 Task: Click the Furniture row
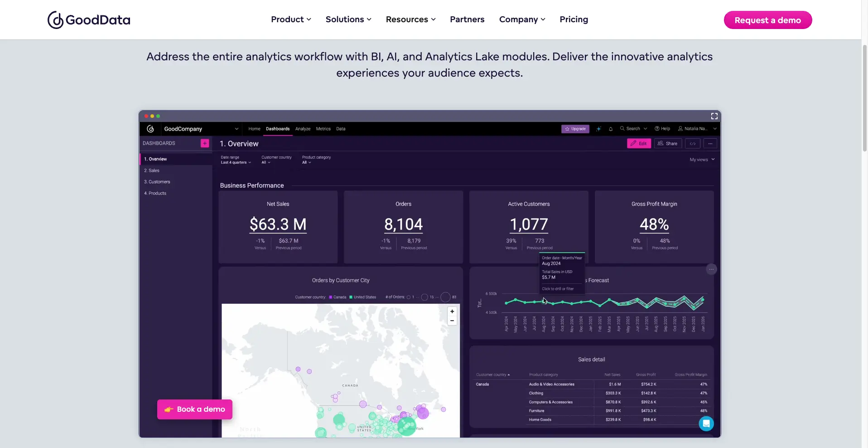(618, 411)
